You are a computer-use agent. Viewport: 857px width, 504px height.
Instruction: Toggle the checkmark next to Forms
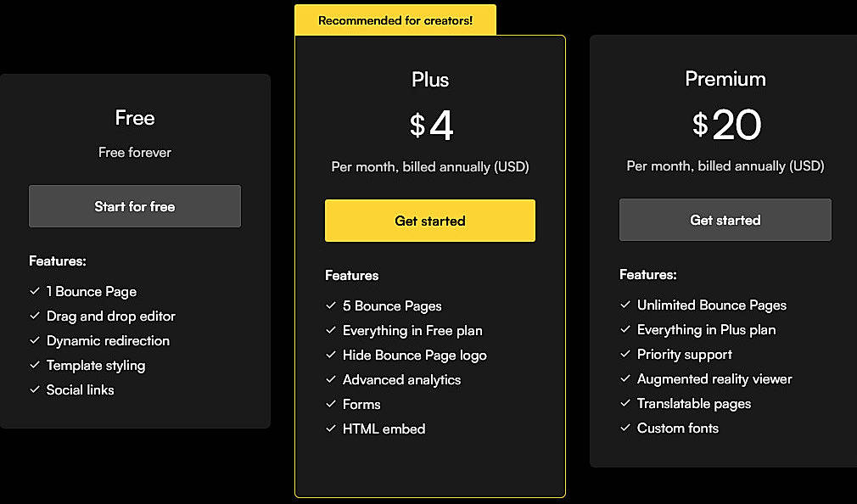[330, 404]
